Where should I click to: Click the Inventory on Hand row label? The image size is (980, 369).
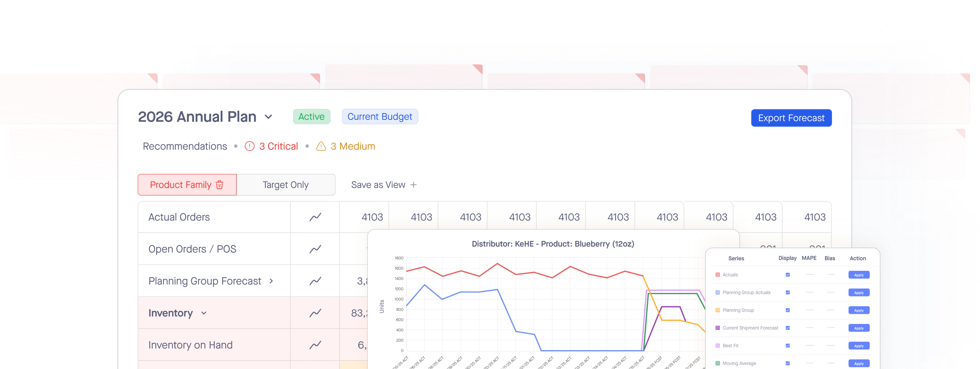(190, 345)
